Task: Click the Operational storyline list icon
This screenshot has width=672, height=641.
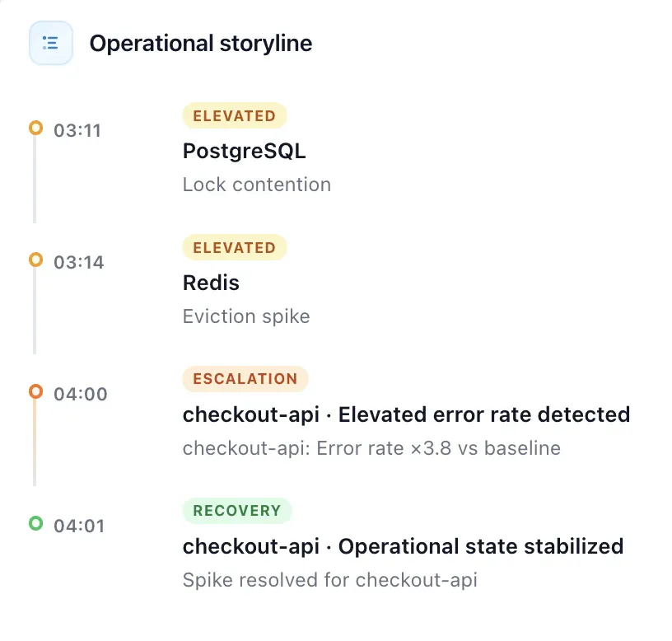Action: tap(50, 43)
